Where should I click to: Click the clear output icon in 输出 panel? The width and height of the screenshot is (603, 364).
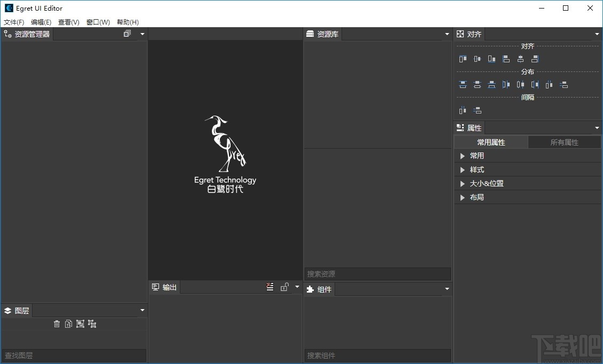pyautogui.click(x=269, y=287)
